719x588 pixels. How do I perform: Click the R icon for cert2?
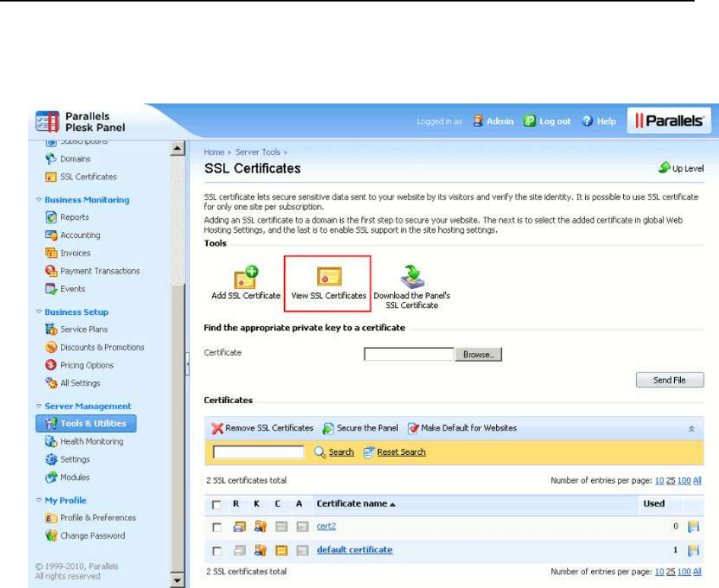[x=239, y=526]
